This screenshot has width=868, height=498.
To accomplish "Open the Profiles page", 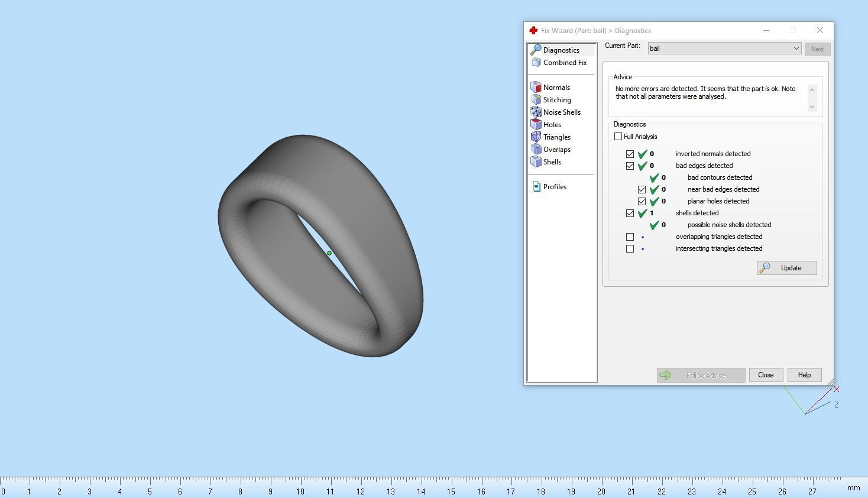I will pos(555,187).
